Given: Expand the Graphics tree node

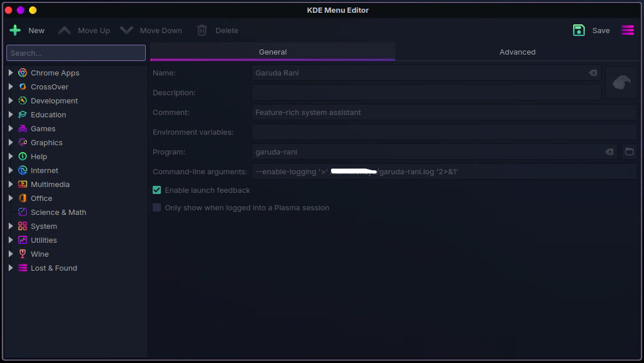Looking at the screenshot, I should (x=10, y=143).
